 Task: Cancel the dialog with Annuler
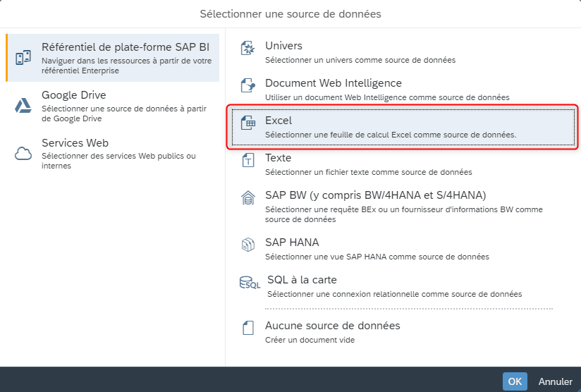point(555,381)
